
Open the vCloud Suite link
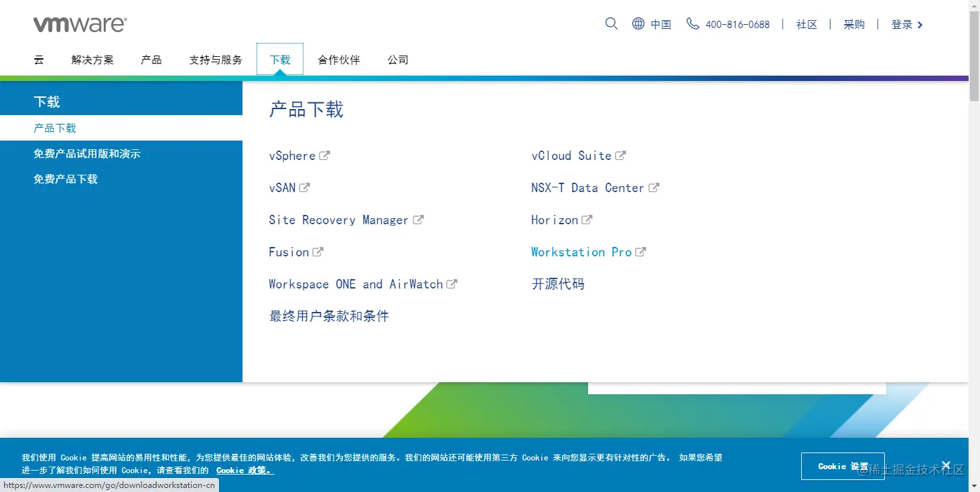[x=571, y=155]
